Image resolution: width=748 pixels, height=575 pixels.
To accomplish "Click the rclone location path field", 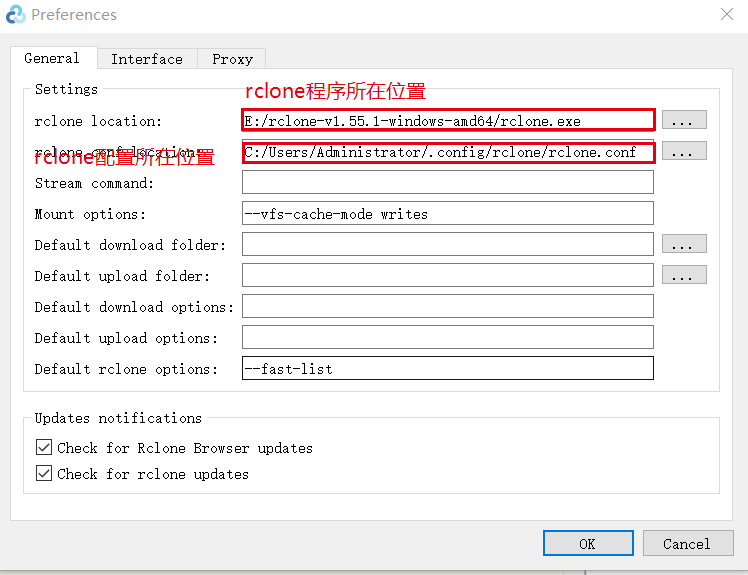I will pyautogui.click(x=448, y=120).
